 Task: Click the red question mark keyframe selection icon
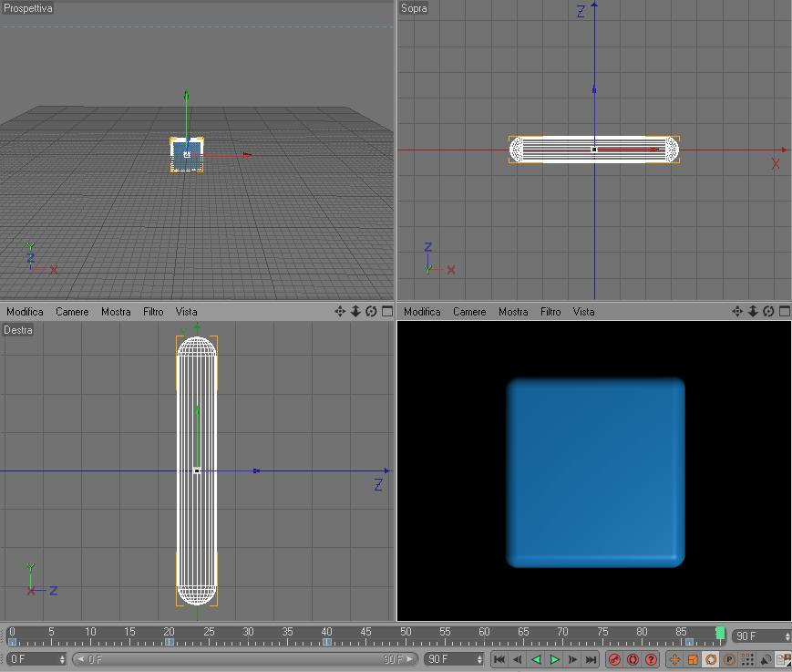tap(651, 659)
